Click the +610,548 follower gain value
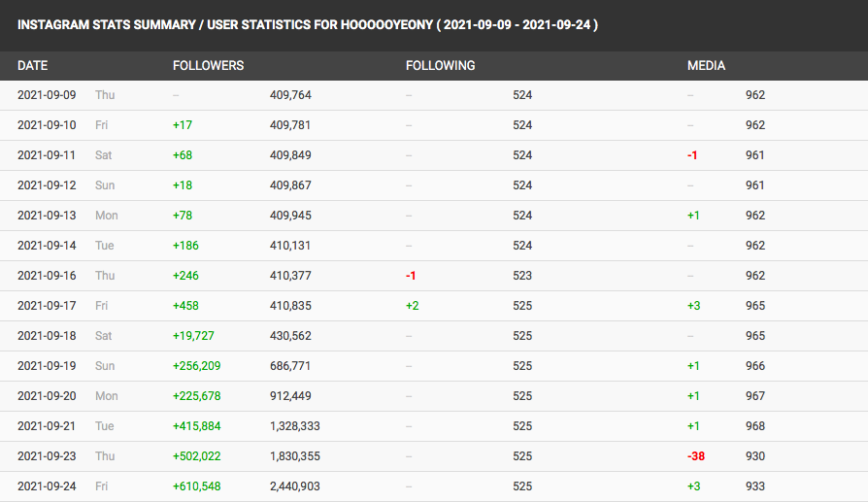This screenshot has width=868, height=502. [200, 486]
